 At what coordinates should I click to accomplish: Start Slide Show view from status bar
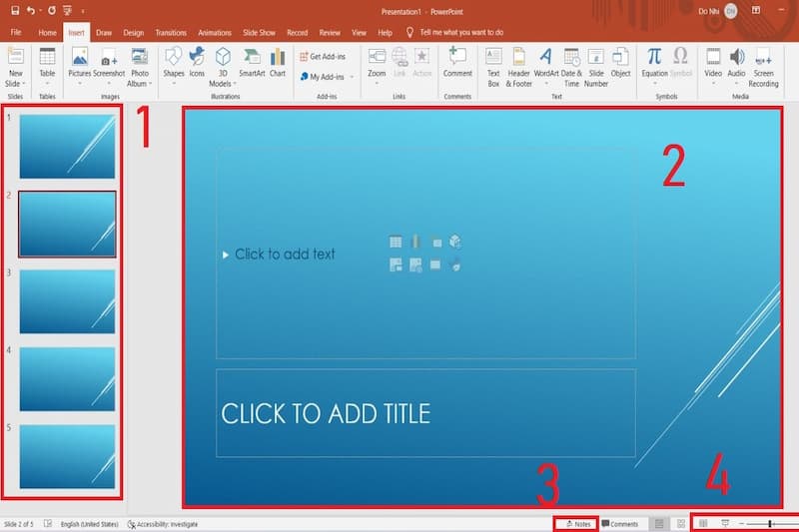point(725,523)
